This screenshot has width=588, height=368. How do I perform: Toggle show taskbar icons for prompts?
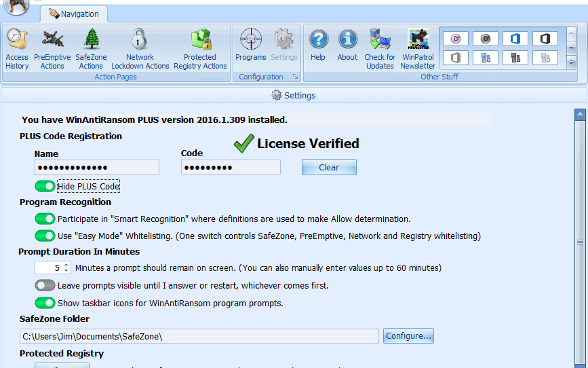[45, 303]
